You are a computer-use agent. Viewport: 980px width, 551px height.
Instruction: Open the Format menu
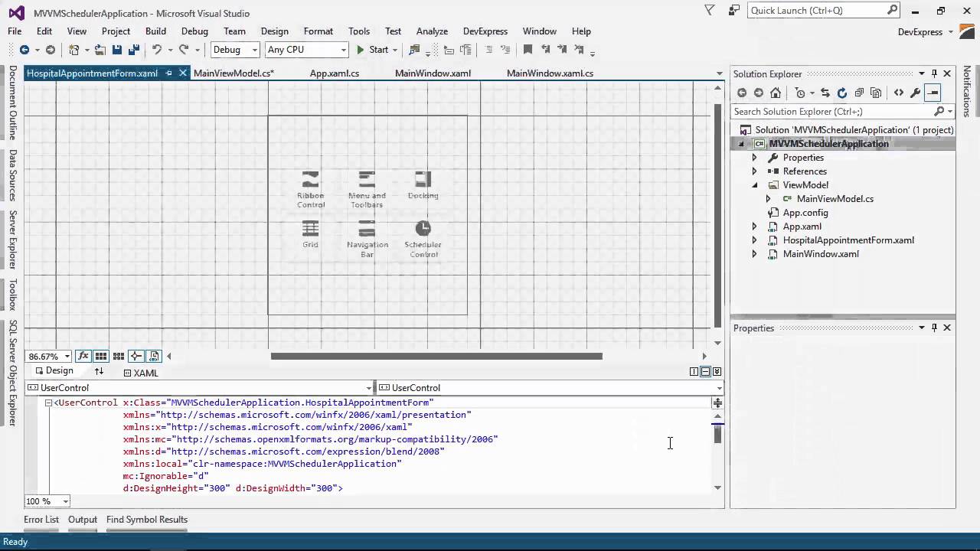(318, 31)
